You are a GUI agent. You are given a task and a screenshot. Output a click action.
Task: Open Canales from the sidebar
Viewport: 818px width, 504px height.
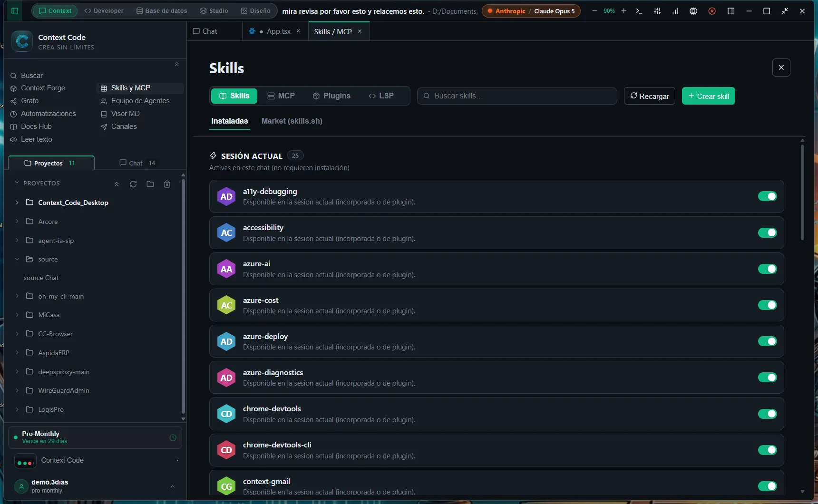[x=118, y=126]
